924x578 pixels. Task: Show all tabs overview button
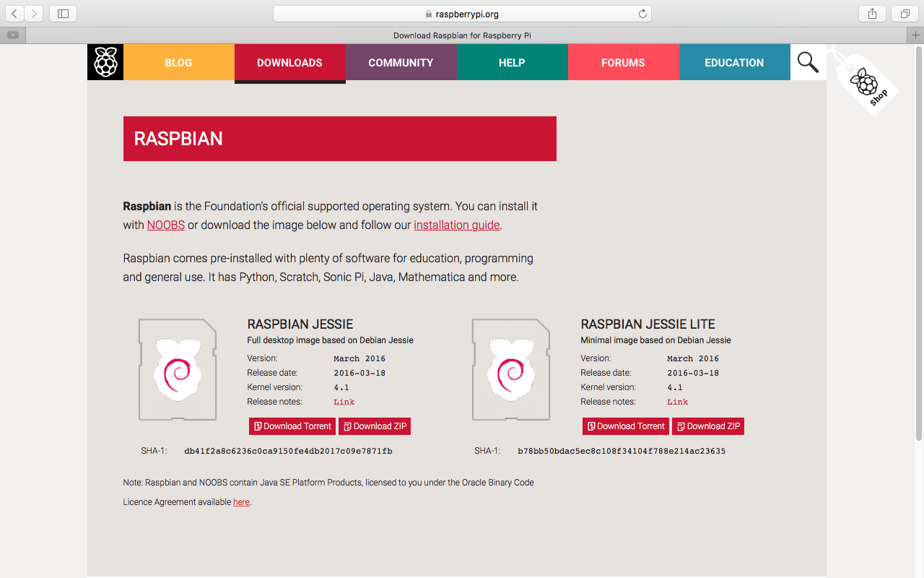click(905, 14)
